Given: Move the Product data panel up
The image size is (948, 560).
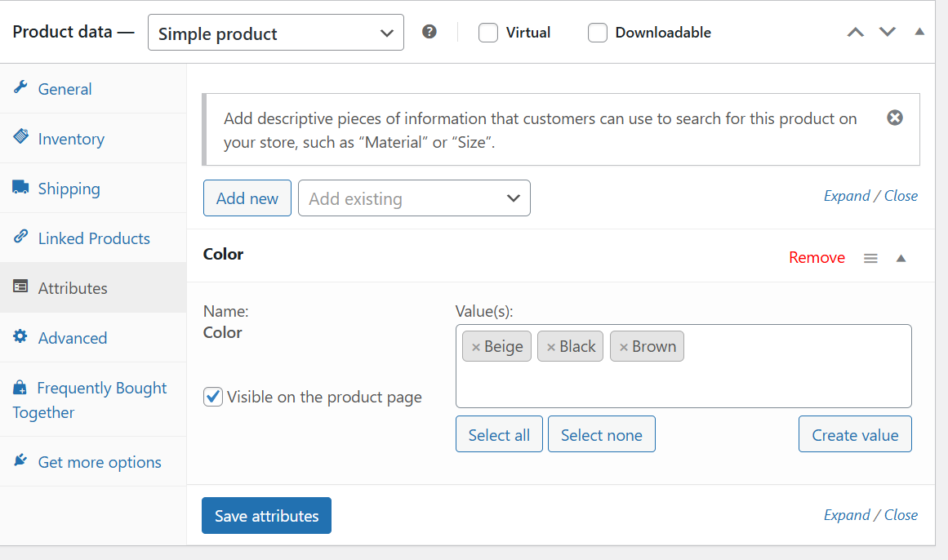Looking at the screenshot, I should pyautogui.click(x=856, y=32).
